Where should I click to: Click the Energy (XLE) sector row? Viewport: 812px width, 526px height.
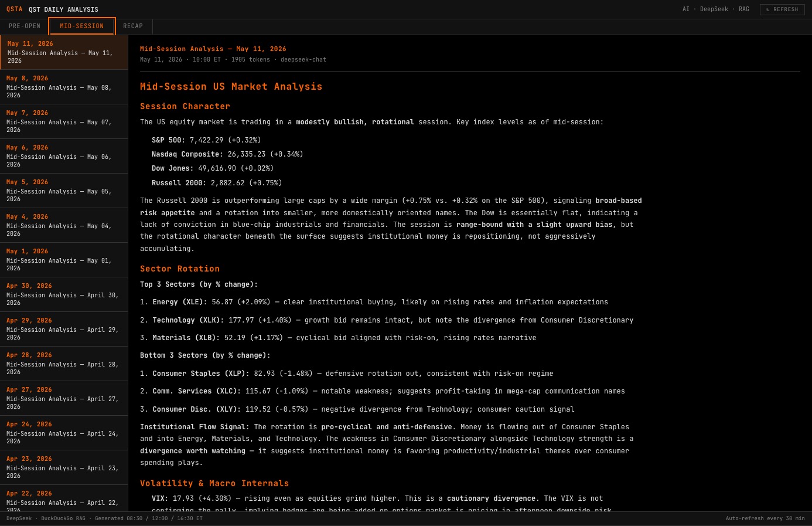click(374, 302)
